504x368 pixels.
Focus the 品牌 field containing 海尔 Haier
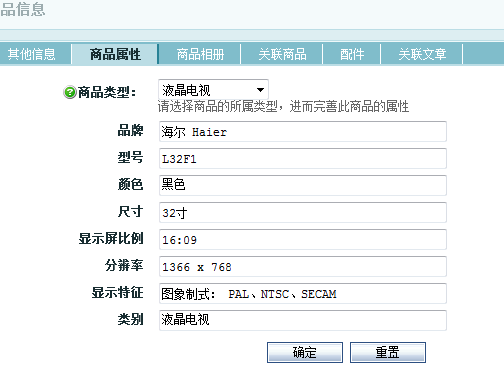(303, 132)
